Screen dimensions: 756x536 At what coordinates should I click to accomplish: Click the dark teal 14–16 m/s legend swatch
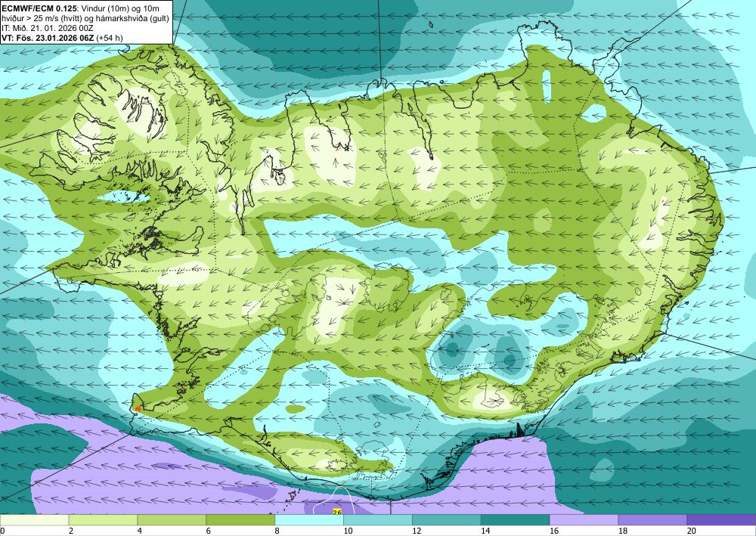(x=515, y=520)
